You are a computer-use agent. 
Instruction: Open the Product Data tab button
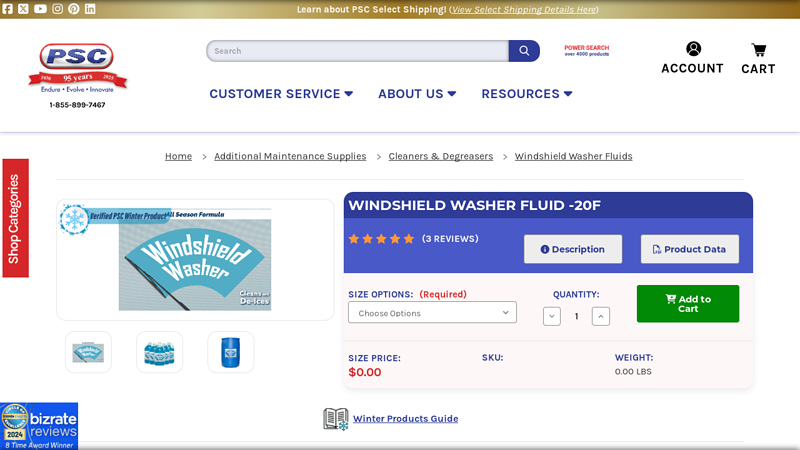[690, 249]
